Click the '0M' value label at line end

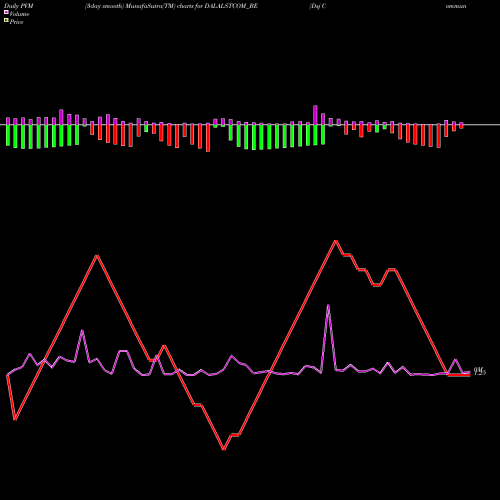tap(480, 371)
